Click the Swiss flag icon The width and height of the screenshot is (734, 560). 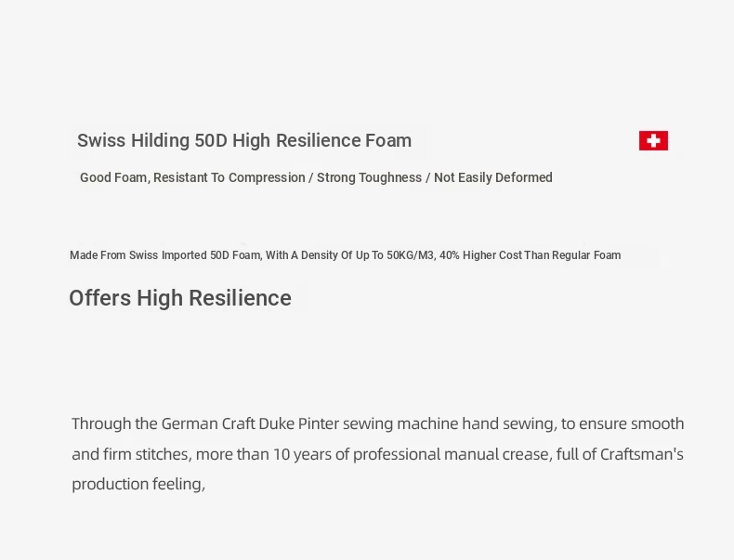653,141
